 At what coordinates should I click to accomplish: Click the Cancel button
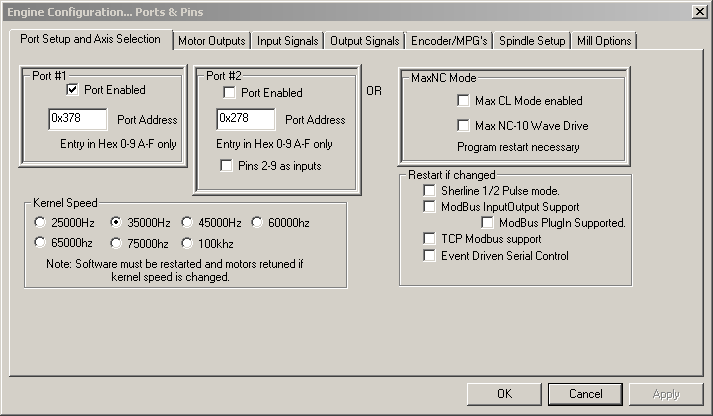point(585,394)
